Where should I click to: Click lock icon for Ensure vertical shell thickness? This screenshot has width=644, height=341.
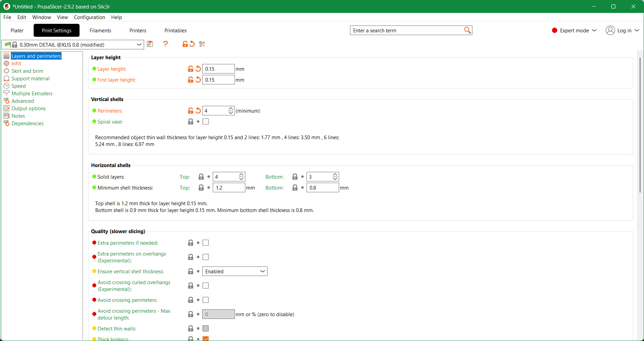[x=191, y=271]
